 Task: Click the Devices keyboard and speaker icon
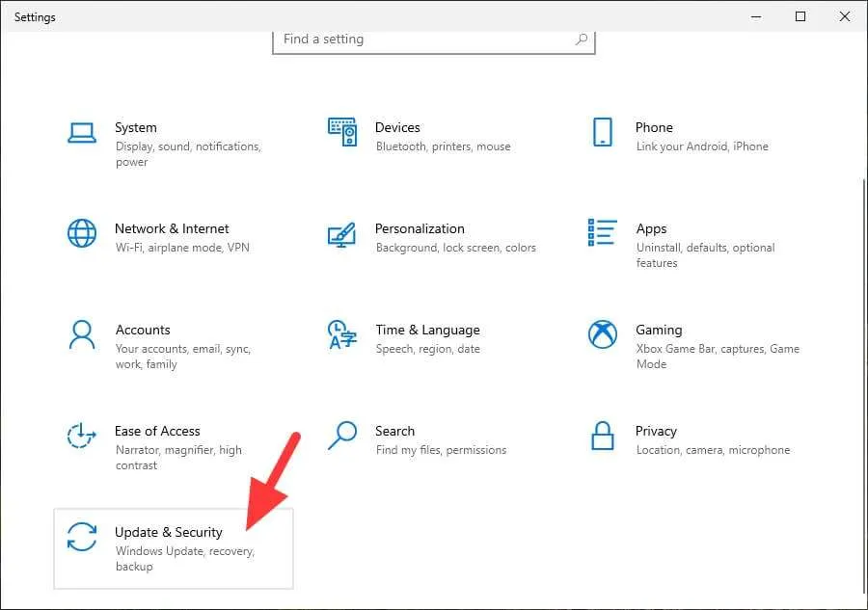point(342,132)
